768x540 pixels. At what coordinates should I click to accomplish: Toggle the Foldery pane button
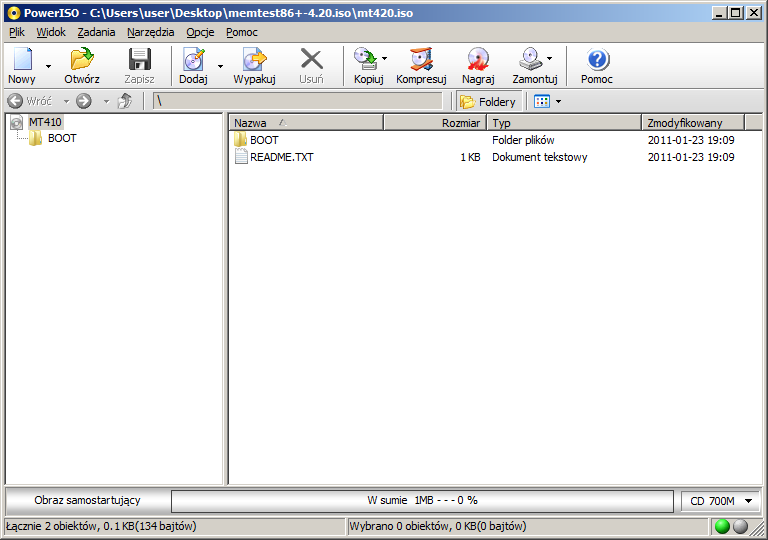click(488, 101)
